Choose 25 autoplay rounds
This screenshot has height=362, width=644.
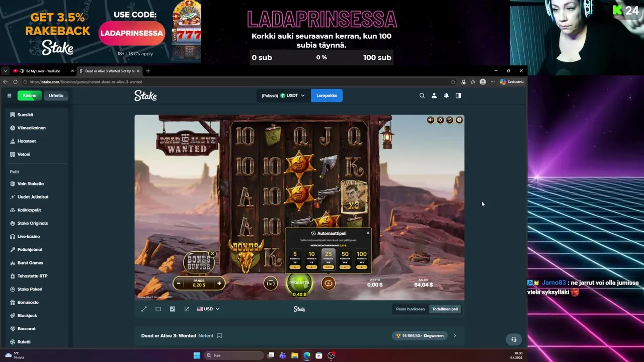tap(329, 260)
